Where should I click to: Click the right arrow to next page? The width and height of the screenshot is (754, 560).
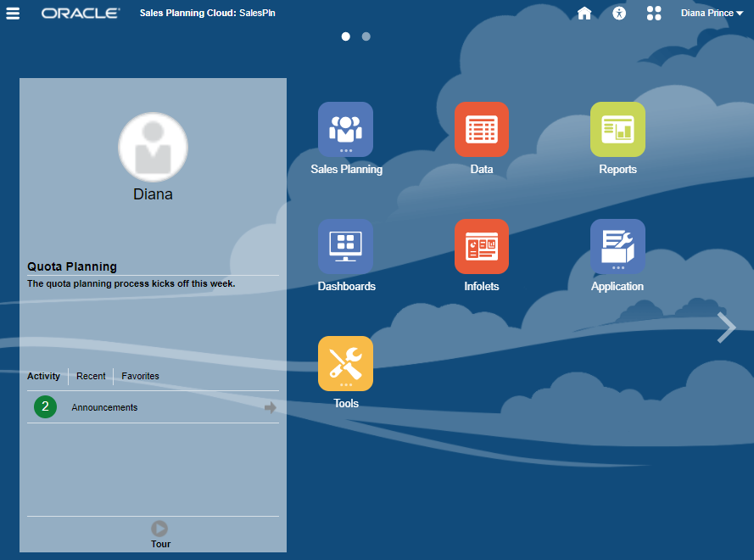point(725,328)
